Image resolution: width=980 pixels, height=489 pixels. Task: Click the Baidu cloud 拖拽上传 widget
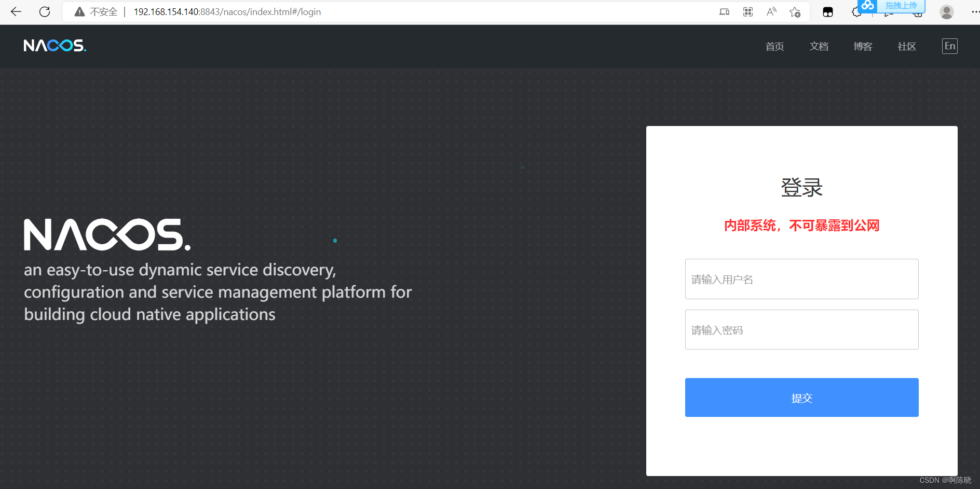891,6
